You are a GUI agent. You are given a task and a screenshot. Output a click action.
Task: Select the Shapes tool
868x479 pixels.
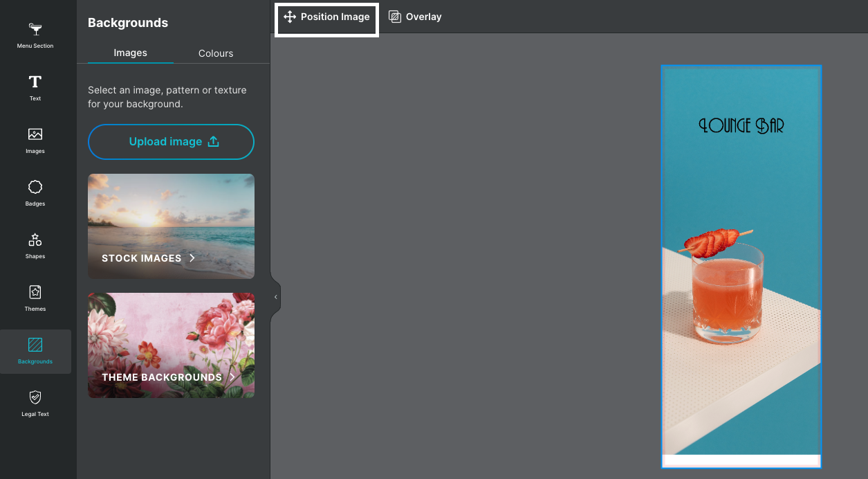[35, 240]
